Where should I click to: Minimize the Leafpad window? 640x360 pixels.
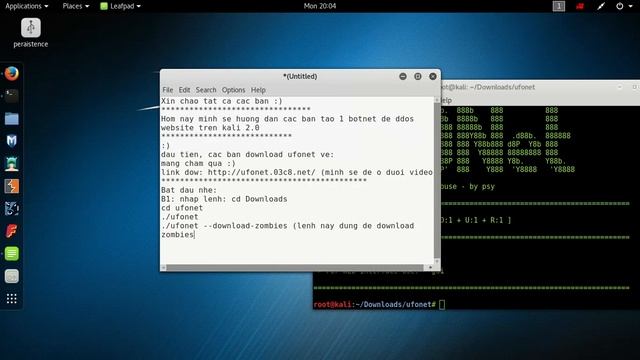[x=403, y=76]
